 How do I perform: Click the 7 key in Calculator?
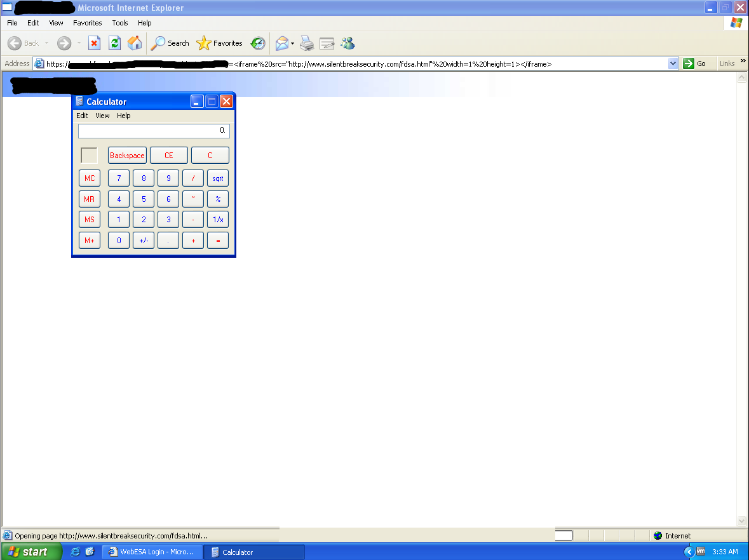tap(119, 178)
